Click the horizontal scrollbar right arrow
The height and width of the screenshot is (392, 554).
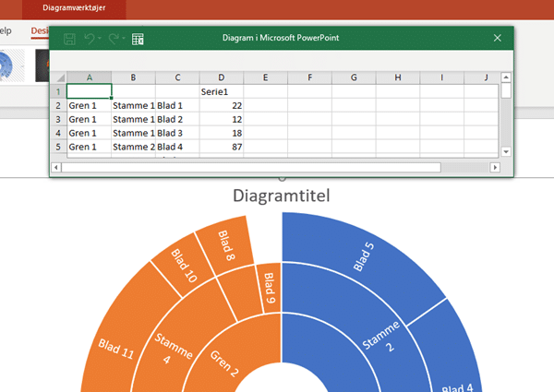(491, 167)
